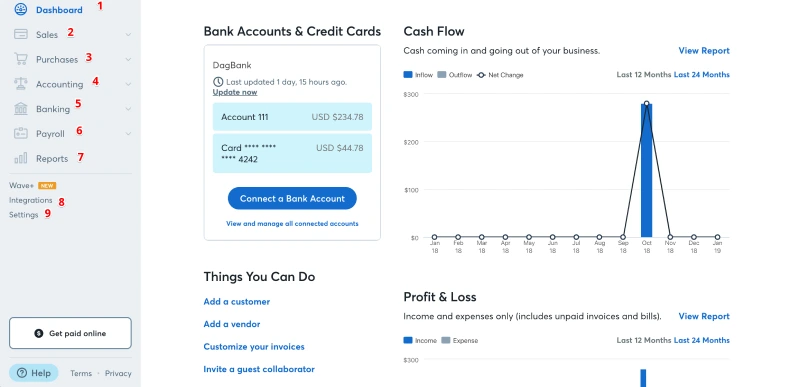Screen dimensions: 800x387
Task: Click the Reports bar chart icon
Action: click(x=20, y=158)
